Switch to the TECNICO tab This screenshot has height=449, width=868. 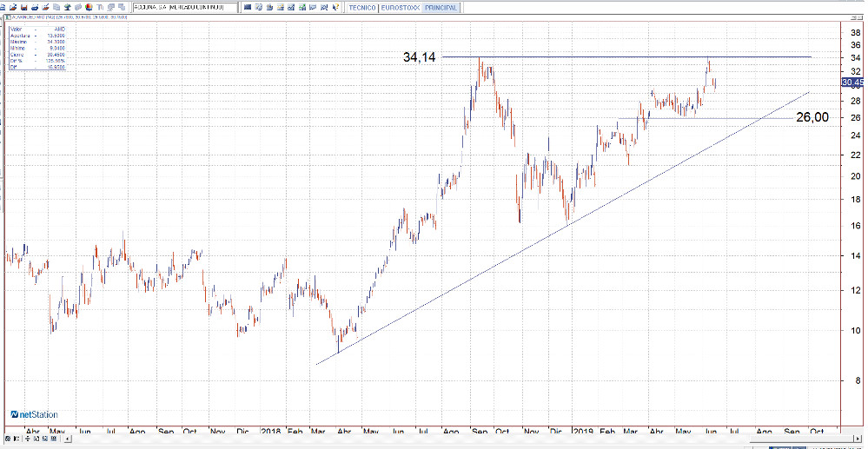point(362,8)
